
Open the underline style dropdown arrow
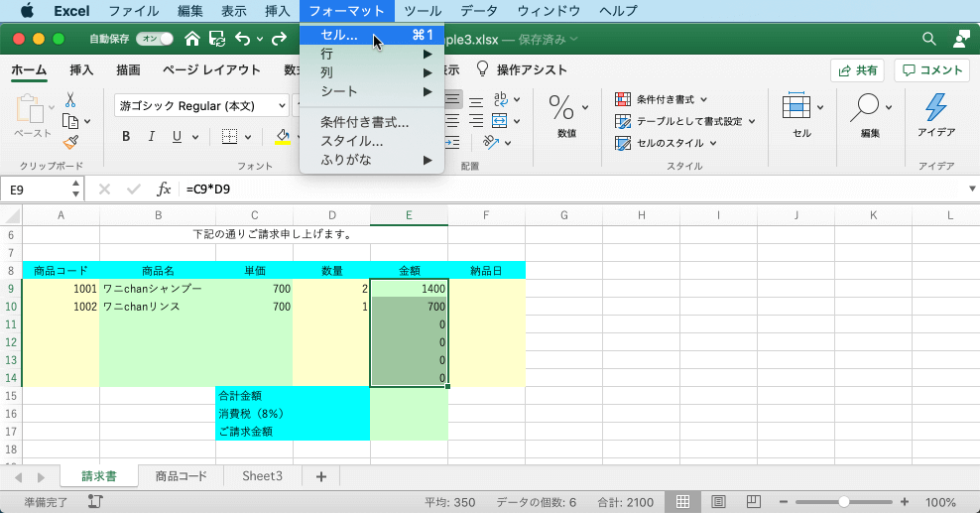click(x=195, y=137)
